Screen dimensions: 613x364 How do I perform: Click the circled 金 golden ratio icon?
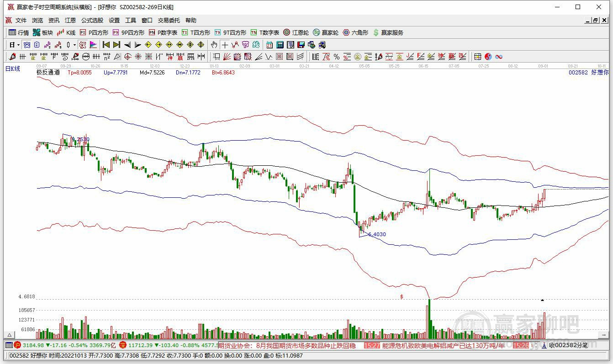point(358,57)
